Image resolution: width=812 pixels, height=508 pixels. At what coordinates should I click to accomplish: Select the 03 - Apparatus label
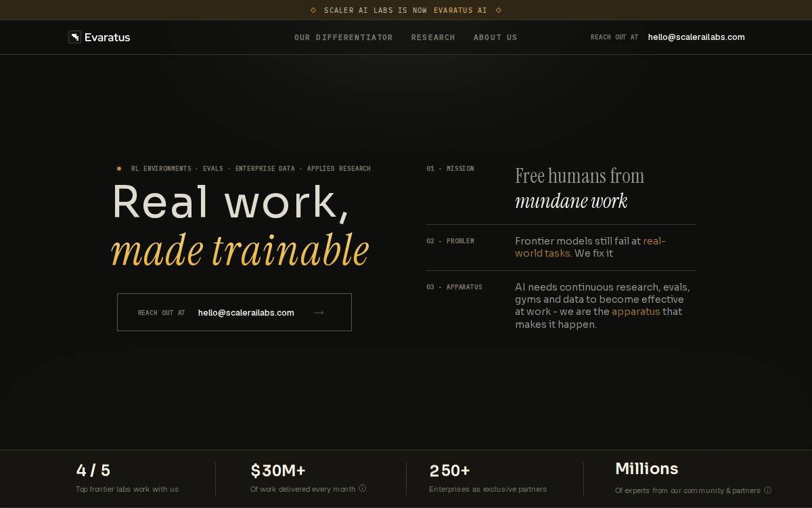[x=454, y=287]
